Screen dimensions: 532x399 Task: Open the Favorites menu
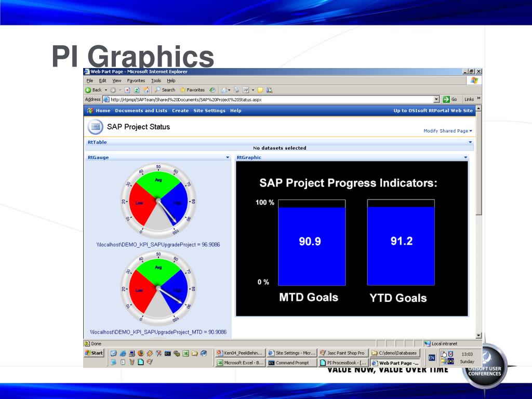click(x=136, y=81)
